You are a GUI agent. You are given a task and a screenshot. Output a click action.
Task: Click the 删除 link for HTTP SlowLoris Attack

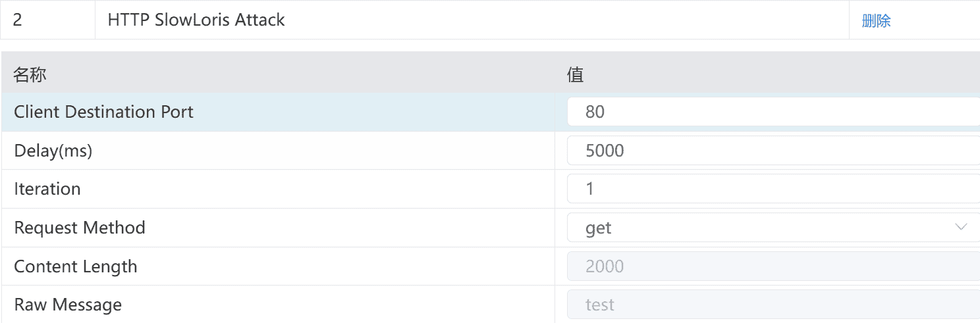click(x=876, y=20)
